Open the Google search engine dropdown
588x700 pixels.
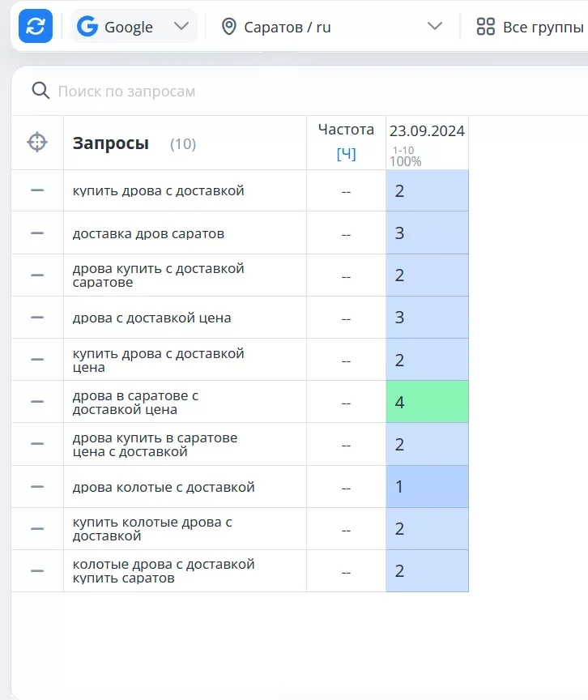pyautogui.click(x=134, y=27)
